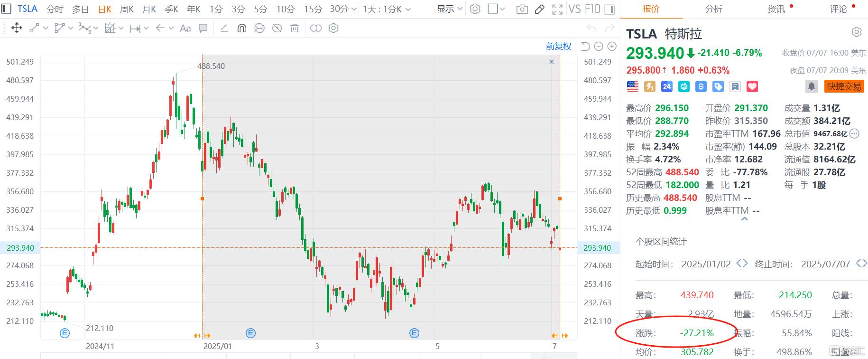Reset the chart view icon
The image size is (868, 359).
586,46
